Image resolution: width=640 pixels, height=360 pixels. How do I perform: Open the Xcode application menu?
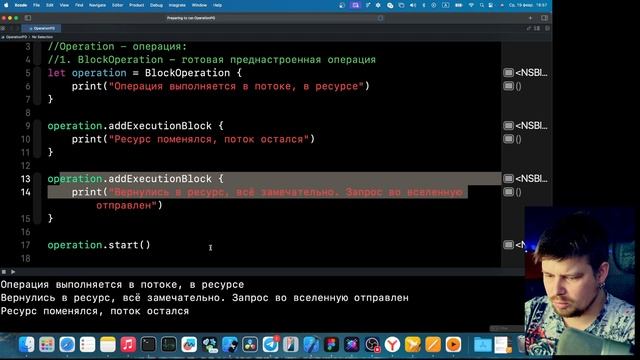click(20, 5)
